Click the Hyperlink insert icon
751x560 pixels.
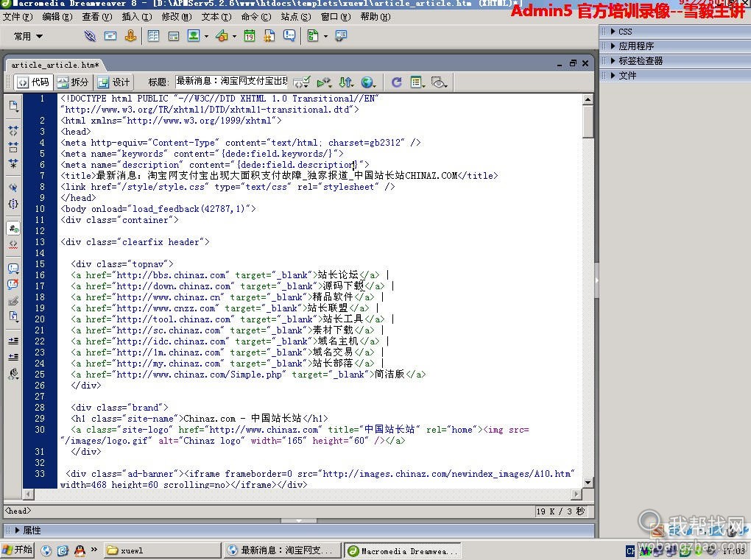click(x=90, y=36)
